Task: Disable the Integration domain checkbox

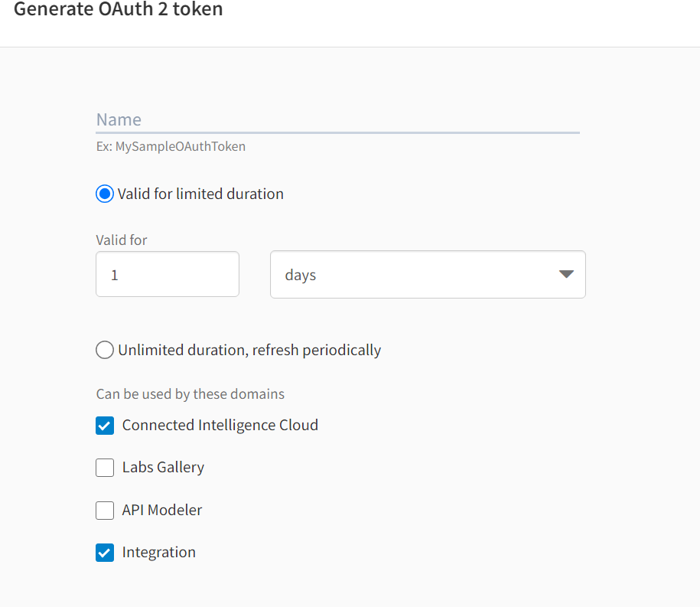Action: [x=105, y=553]
